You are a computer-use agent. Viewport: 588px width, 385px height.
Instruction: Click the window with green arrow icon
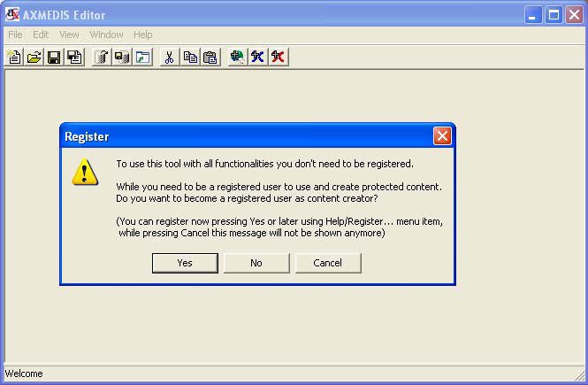(142, 58)
